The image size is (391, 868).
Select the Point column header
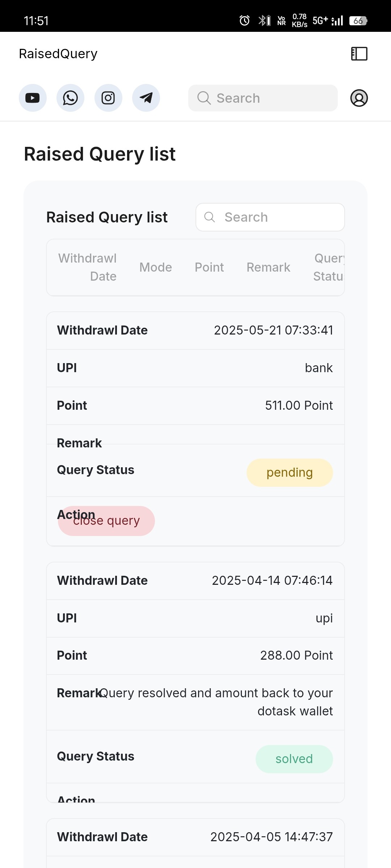(209, 267)
